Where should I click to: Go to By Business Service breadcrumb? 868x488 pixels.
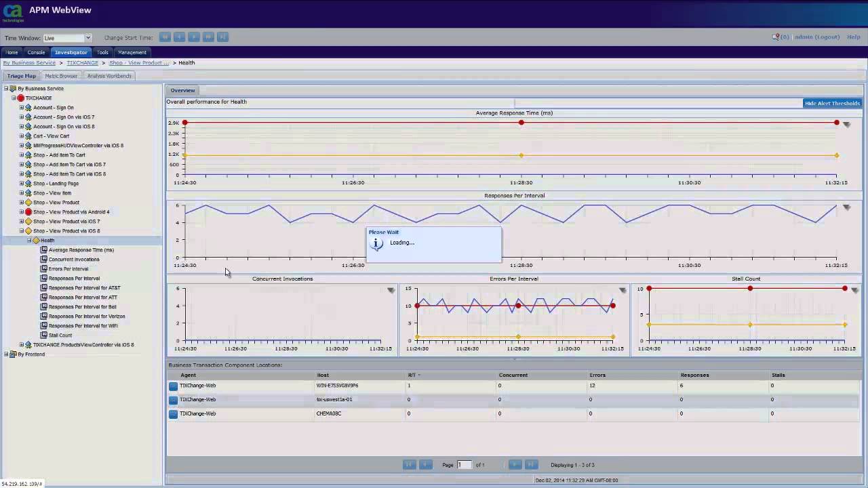(29, 63)
